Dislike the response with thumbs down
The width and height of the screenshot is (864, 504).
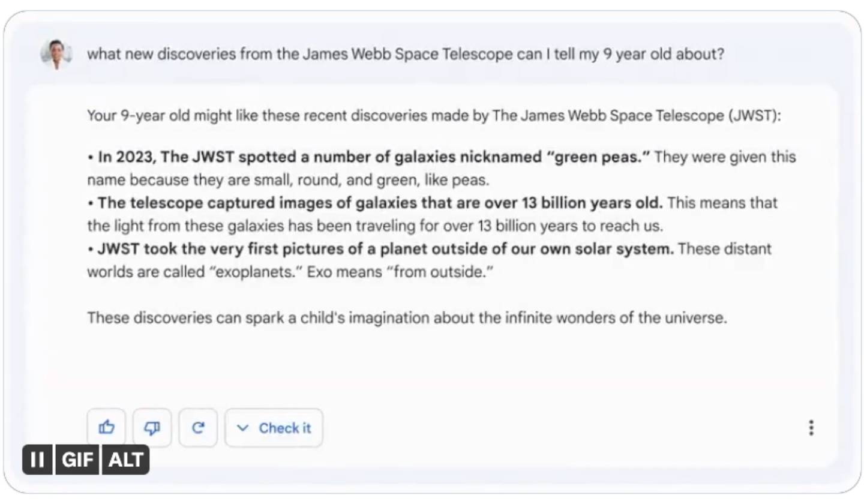(x=152, y=428)
